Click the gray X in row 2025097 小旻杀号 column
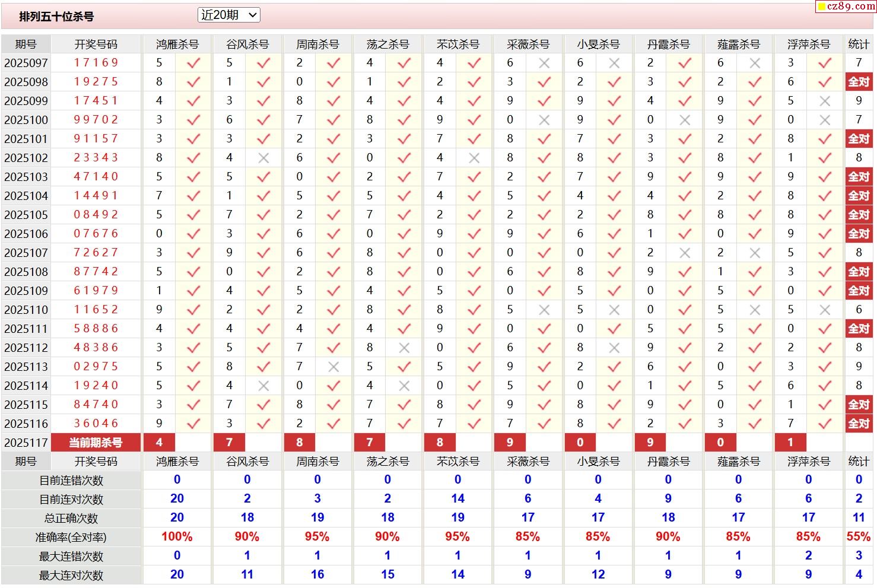Screen dimensions: 877x588 614,63
